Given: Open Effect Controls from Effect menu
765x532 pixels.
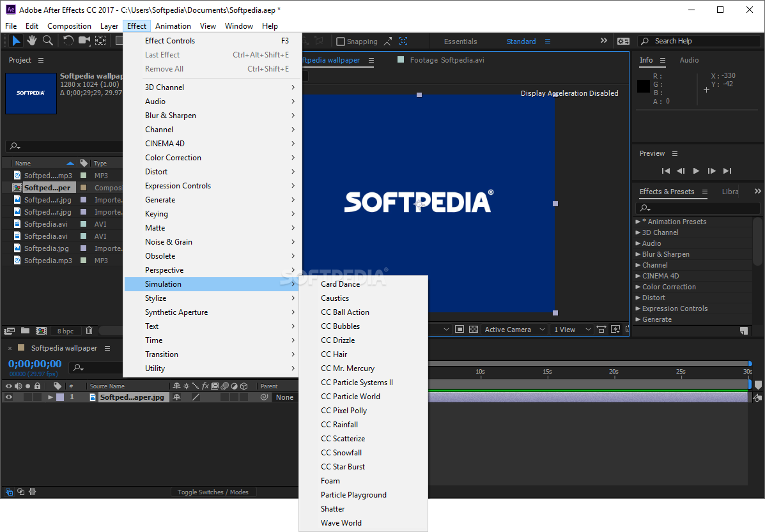Looking at the screenshot, I should (x=213, y=40).
